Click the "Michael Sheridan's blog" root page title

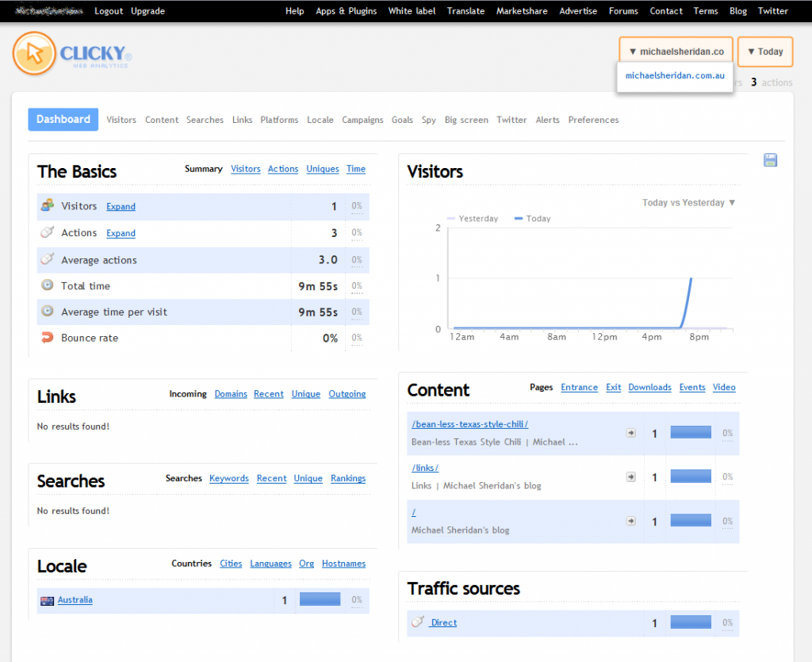point(461,530)
